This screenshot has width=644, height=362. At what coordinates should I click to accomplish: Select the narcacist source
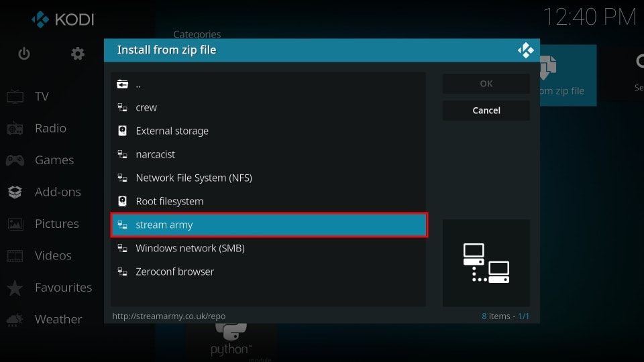268,154
